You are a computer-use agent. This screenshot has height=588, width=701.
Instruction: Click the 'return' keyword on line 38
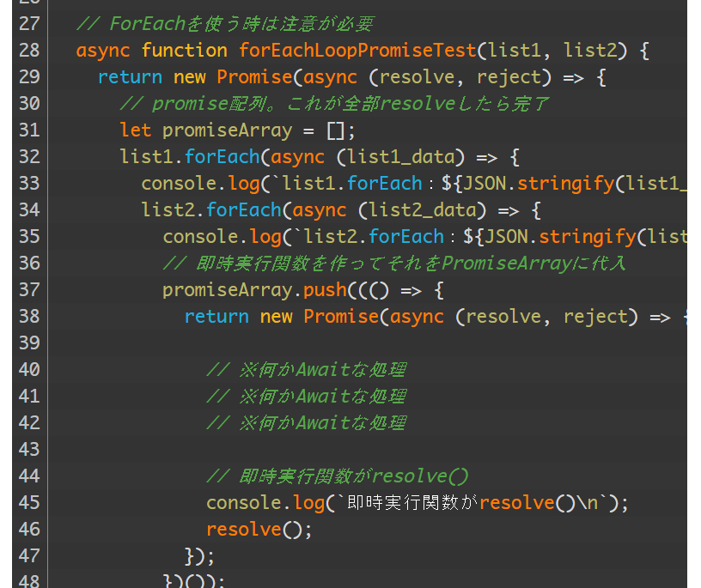click(x=216, y=317)
